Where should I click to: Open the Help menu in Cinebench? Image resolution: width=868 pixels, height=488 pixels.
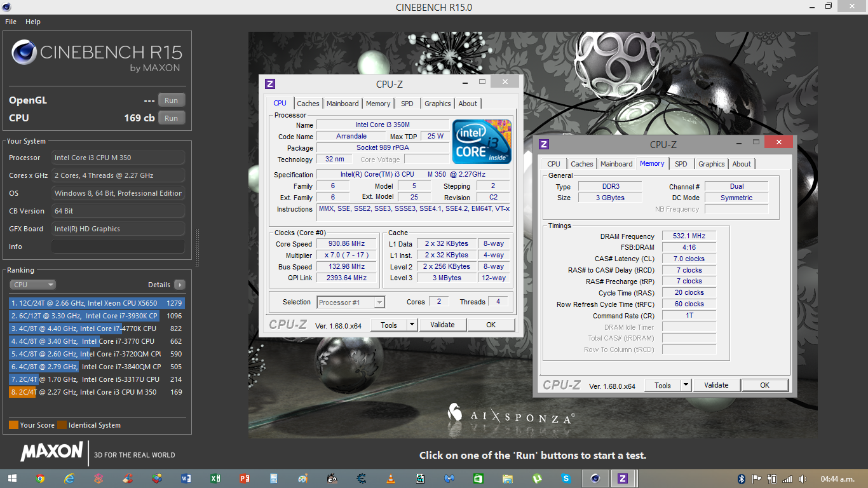coord(33,22)
